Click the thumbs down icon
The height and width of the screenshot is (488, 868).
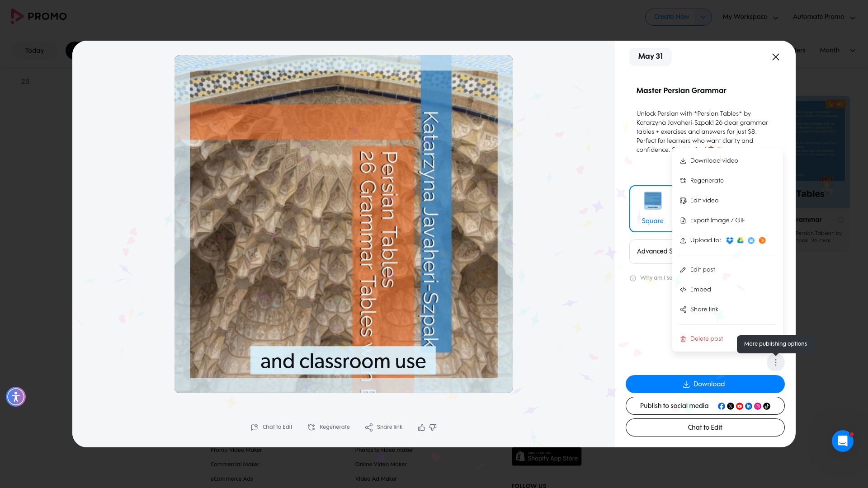433,427
